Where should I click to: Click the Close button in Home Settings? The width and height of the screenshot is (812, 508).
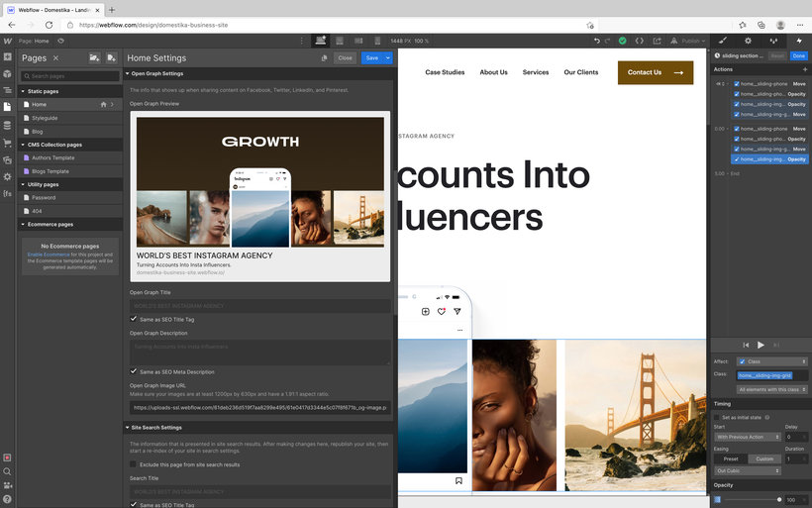(x=345, y=58)
